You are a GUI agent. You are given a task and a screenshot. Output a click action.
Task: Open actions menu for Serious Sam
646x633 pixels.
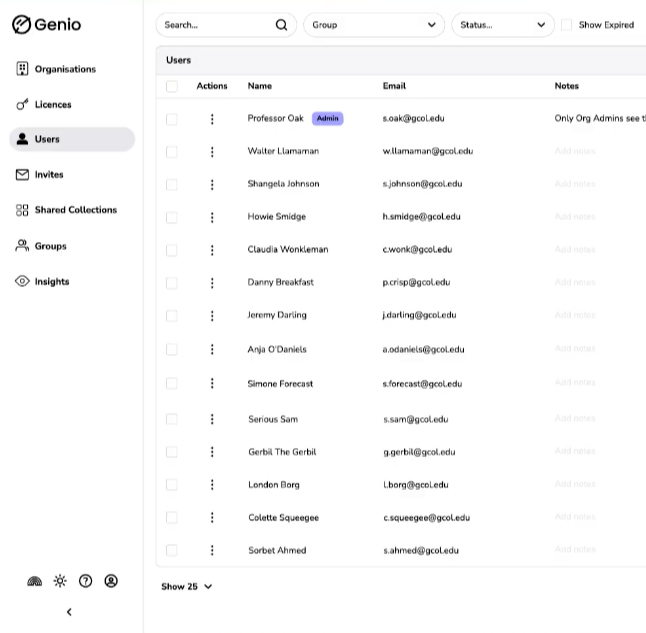point(212,419)
